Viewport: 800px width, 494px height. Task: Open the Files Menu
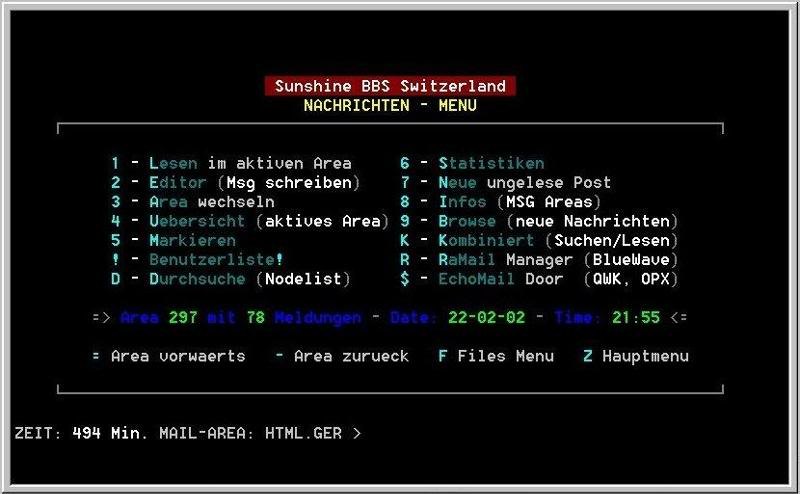[495, 356]
